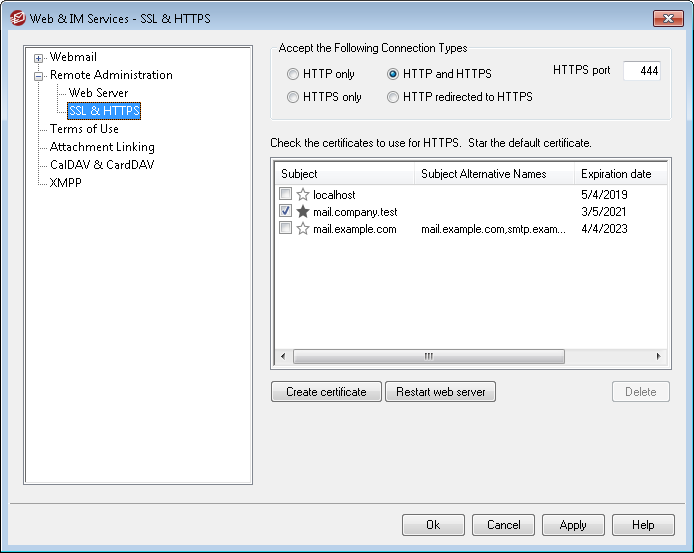Open the XMPP settings page

coord(67,183)
